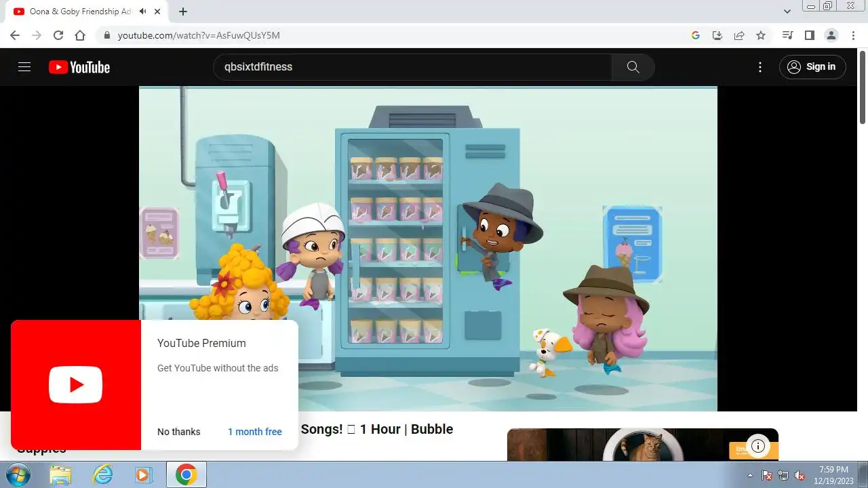Go forward in the browser
The width and height of the screenshot is (868, 488).
[37, 35]
